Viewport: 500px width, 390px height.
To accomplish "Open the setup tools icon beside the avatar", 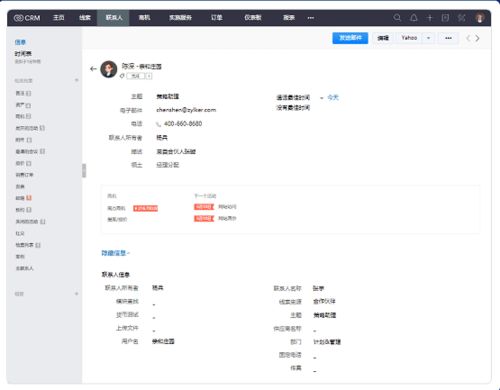I will pyautogui.click(x=462, y=18).
